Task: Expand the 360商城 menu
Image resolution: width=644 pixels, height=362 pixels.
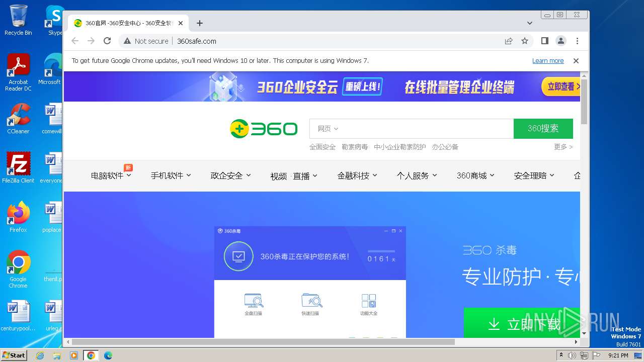Action: (x=475, y=175)
